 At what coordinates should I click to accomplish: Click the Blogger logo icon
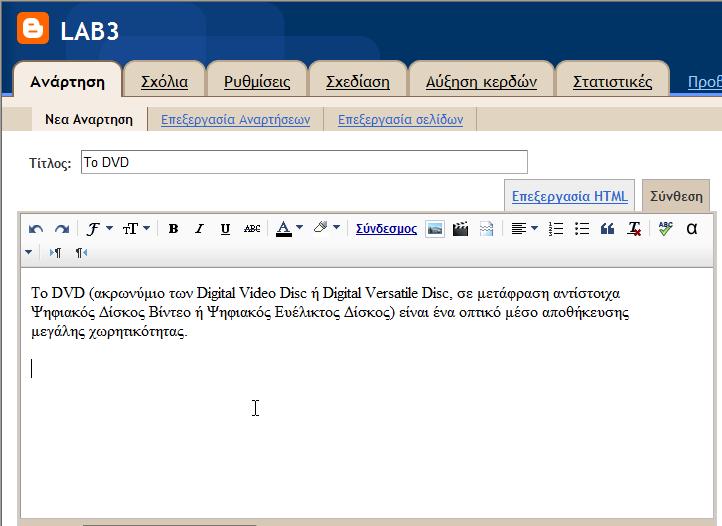pyautogui.click(x=33, y=28)
